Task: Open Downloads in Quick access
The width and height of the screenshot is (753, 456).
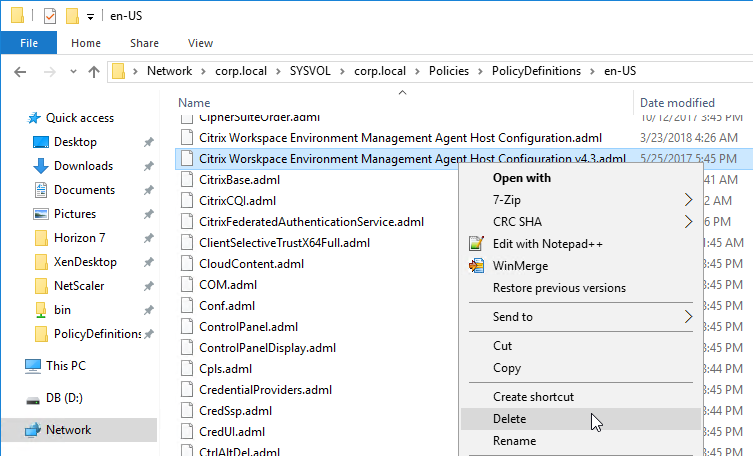Action: pyautogui.click(x=84, y=166)
